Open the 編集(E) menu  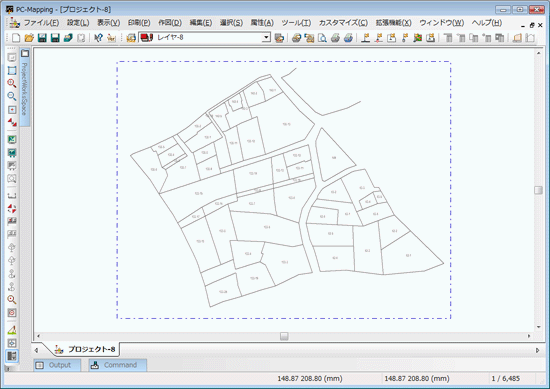(201, 23)
